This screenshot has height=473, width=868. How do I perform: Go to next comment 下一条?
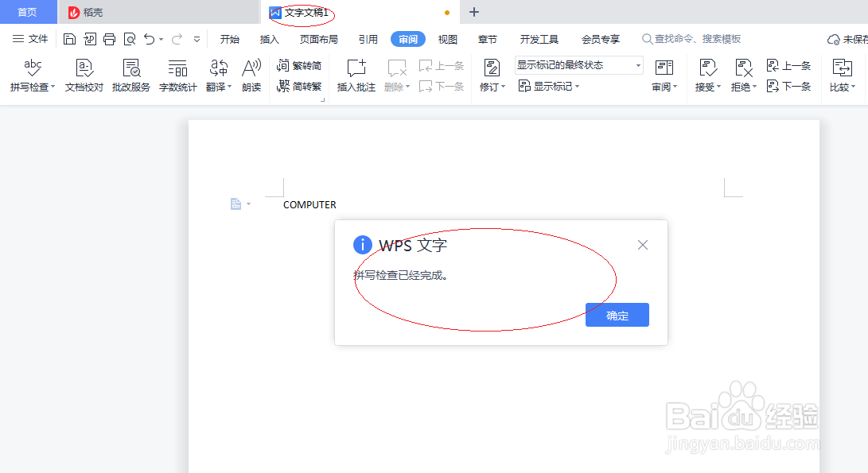[442, 87]
